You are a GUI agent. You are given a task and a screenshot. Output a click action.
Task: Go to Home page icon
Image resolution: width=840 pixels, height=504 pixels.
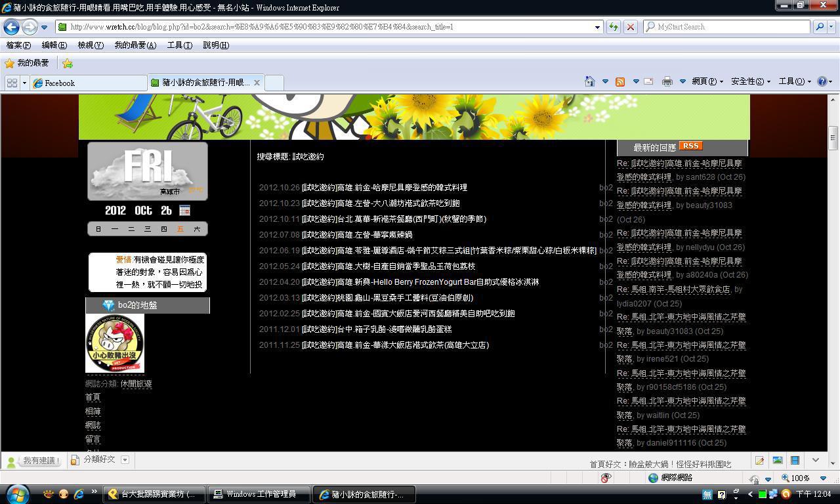[x=589, y=81]
